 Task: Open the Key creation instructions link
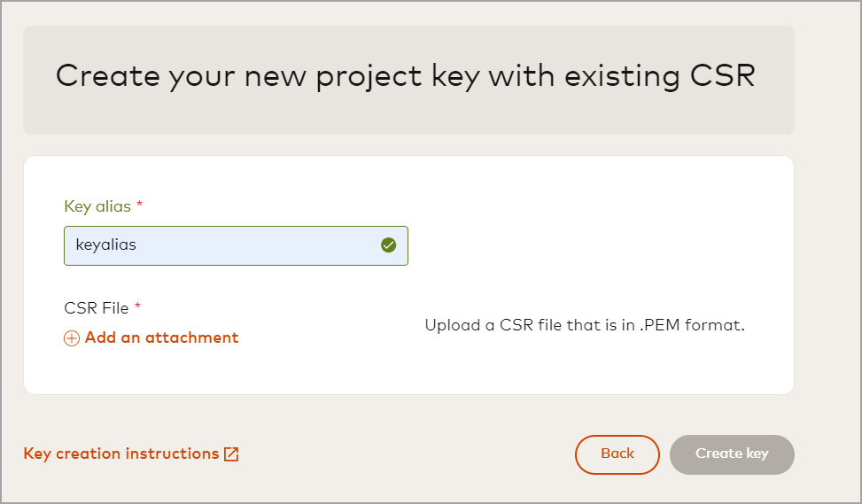click(x=121, y=454)
